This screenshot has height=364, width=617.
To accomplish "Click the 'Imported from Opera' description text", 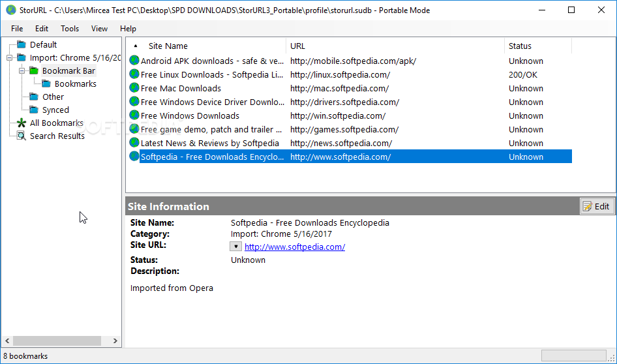I will pyautogui.click(x=172, y=288).
